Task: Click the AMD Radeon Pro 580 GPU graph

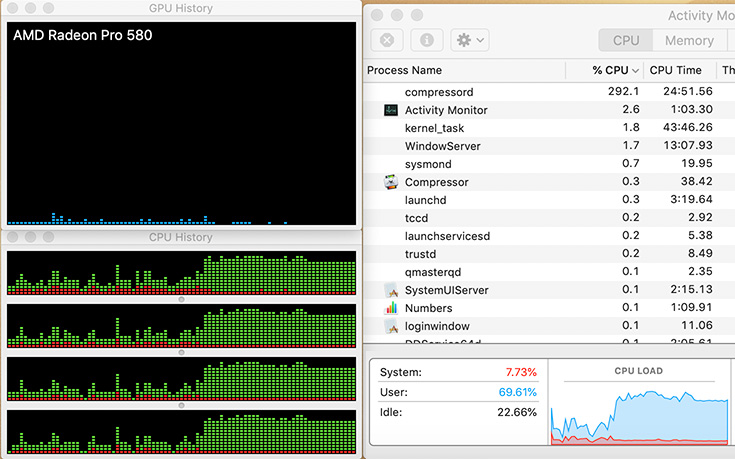Action: tap(181, 123)
